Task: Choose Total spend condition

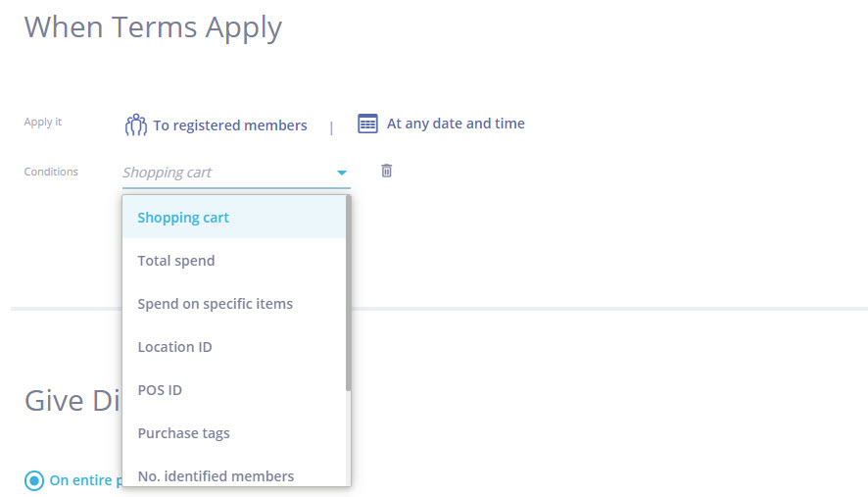Action: point(234,261)
